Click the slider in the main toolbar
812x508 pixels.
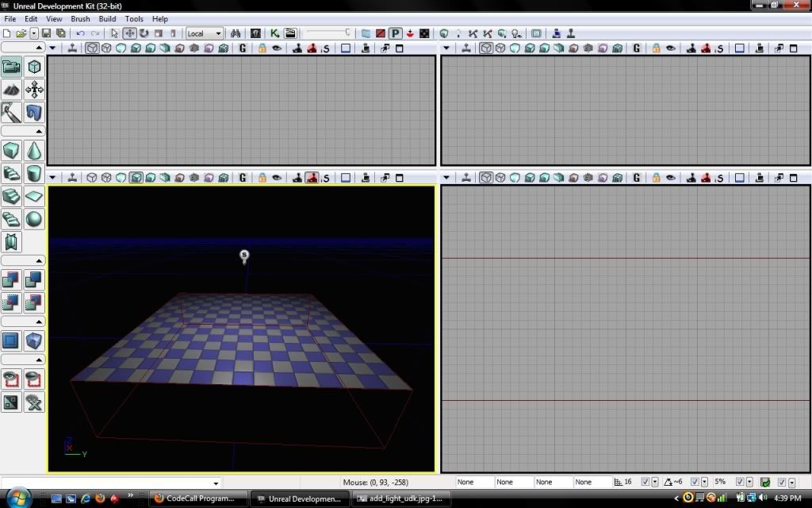tap(328, 33)
